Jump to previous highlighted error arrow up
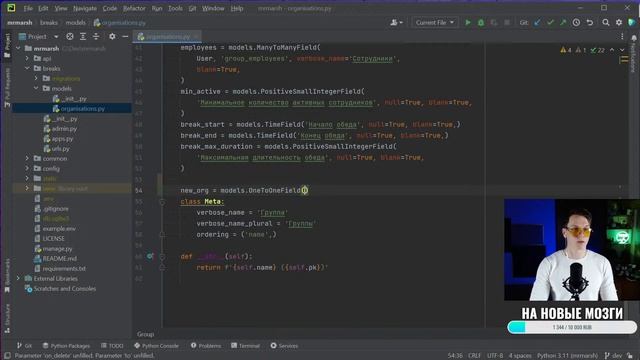Screen dimensions: 640x360 612,50
